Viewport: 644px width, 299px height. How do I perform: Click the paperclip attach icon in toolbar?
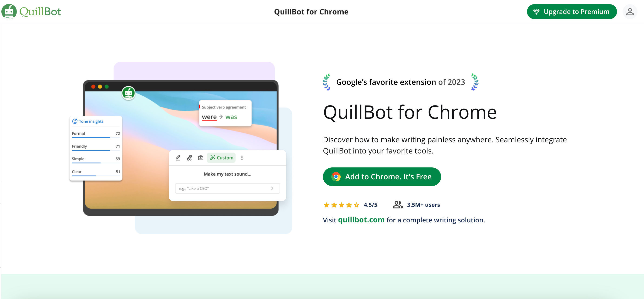[x=189, y=157]
